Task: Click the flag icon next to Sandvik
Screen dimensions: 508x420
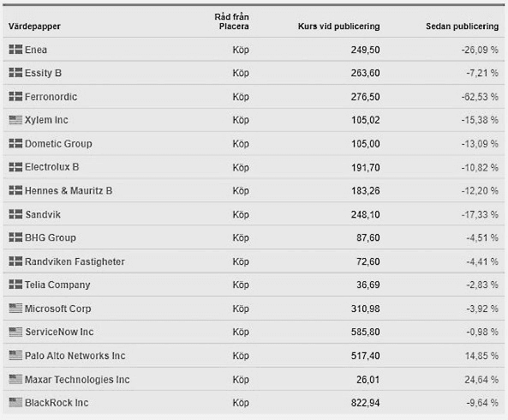Action: [15, 214]
